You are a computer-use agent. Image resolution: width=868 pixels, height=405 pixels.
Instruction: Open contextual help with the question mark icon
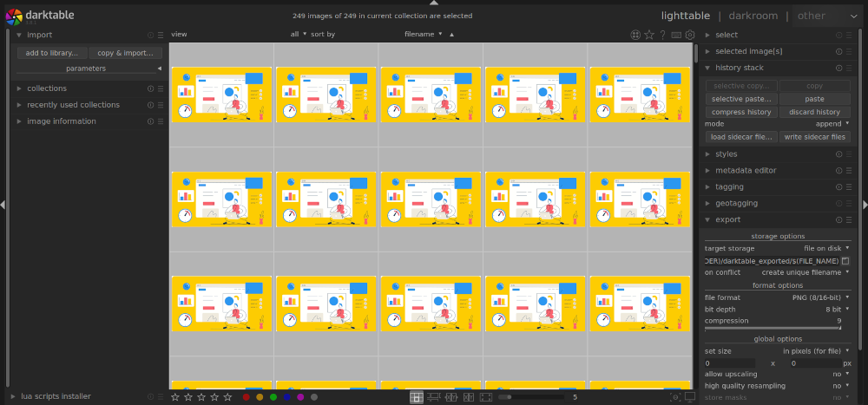(x=662, y=35)
